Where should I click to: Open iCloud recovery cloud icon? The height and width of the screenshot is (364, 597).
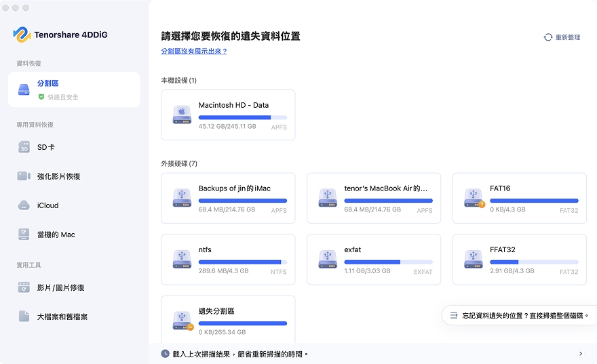coord(24,205)
